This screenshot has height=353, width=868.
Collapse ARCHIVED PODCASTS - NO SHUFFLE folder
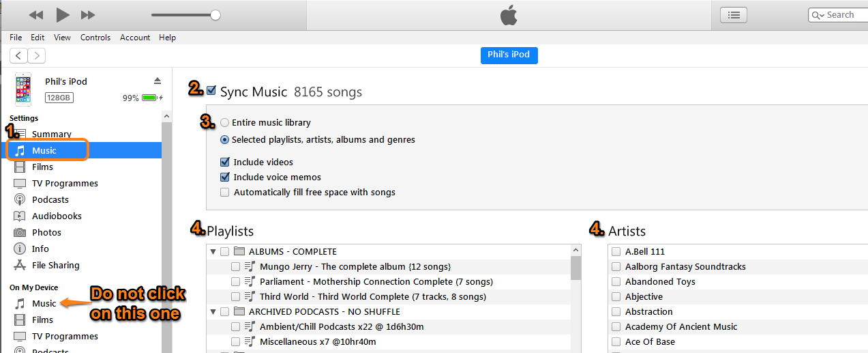pos(213,311)
